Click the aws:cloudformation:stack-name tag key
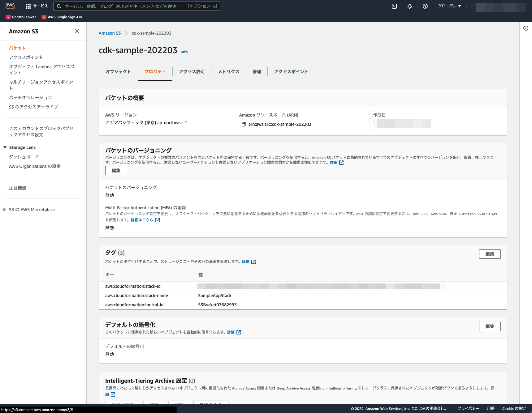 pyautogui.click(x=136, y=296)
